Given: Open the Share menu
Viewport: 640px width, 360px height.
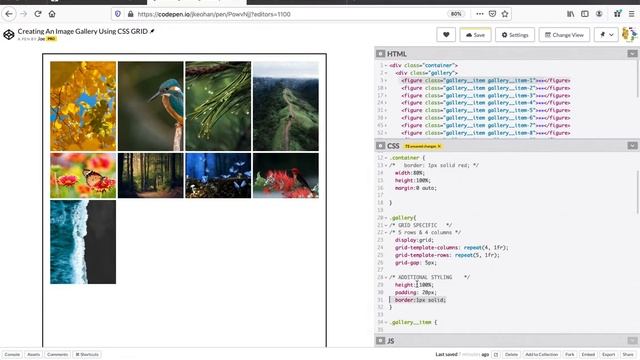Looking at the screenshot, I should (628, 354).
